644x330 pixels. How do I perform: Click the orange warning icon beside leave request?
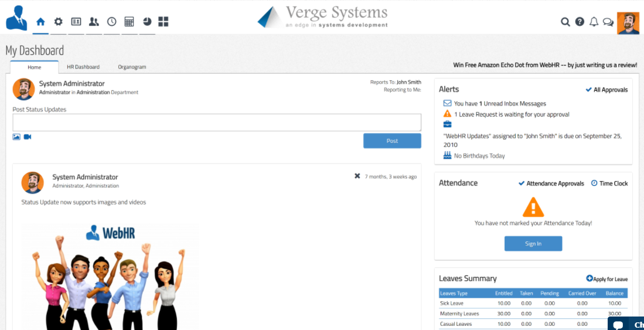click(x=447, y=114)
